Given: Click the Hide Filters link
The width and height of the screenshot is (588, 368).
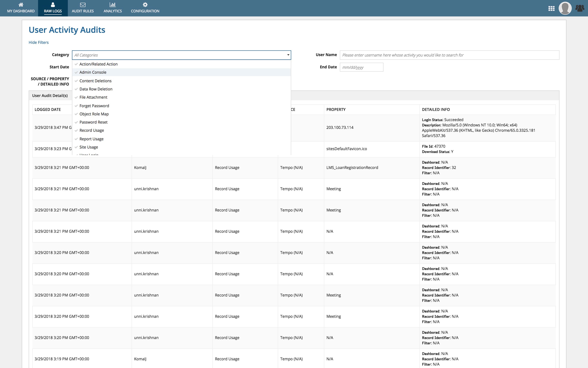Looking at the screenshot, I should coord(39,42).
